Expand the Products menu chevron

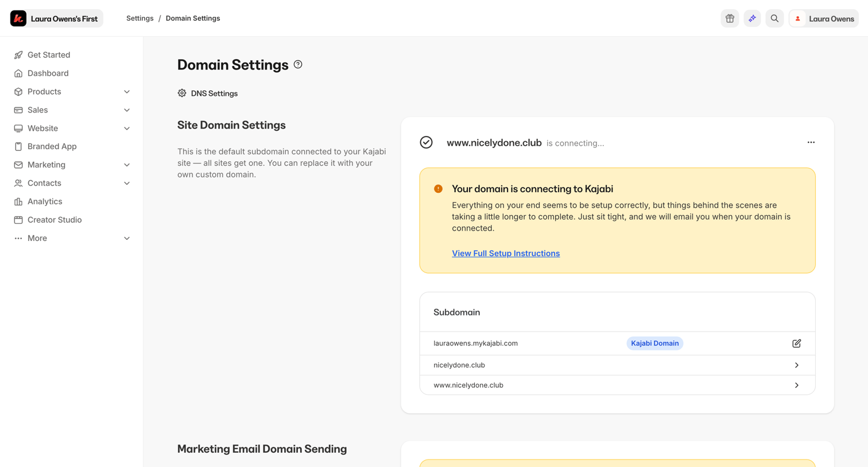pos(127,92)
